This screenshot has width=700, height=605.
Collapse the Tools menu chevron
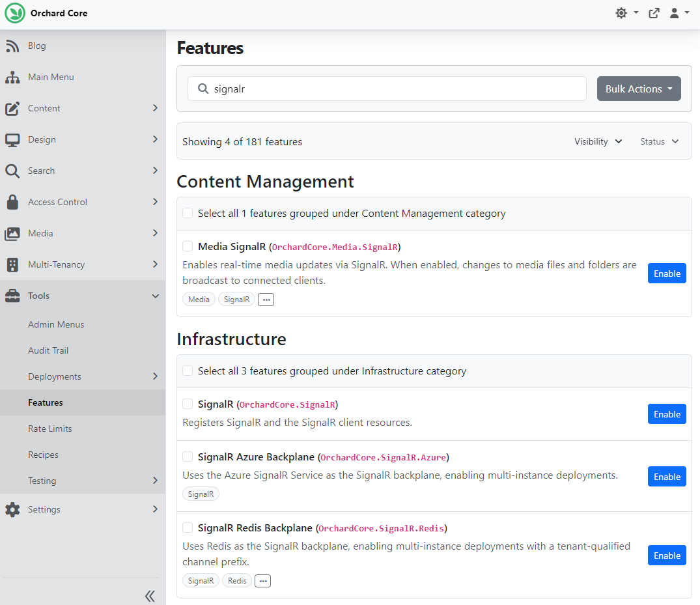pyautogui.click(x=155, y=296)
